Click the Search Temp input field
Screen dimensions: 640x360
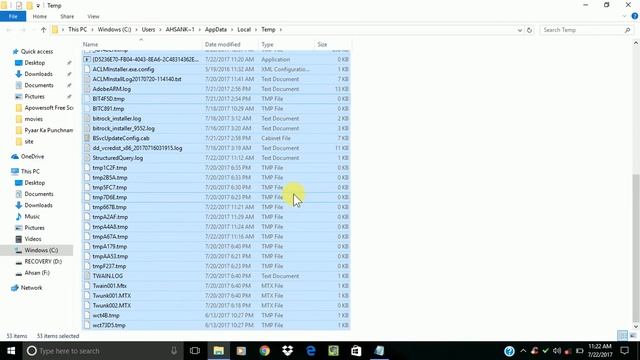(582, 30)
